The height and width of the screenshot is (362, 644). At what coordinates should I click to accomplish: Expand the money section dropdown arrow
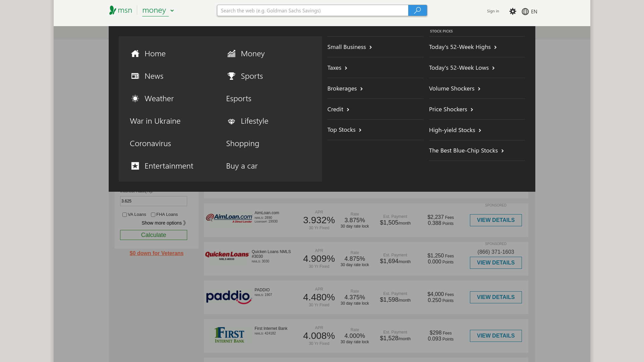(x=172, y=11)
